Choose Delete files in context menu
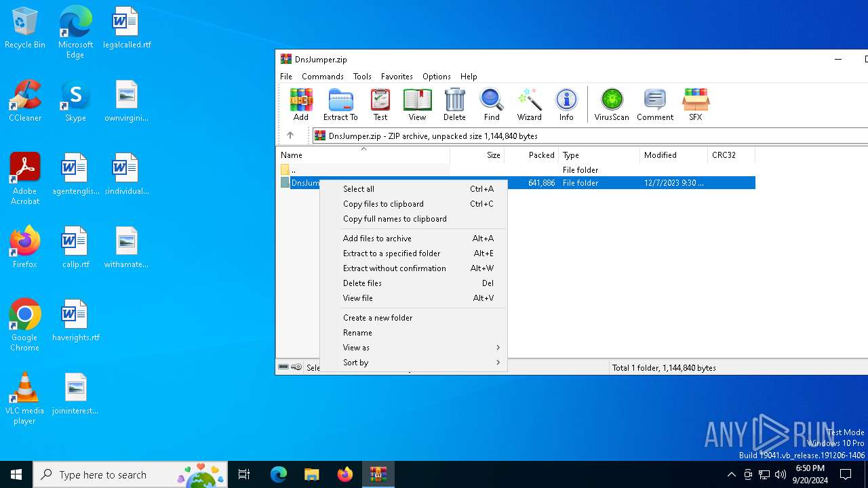The width and height of the screenshot is (868, 488). tap(414, 283)
